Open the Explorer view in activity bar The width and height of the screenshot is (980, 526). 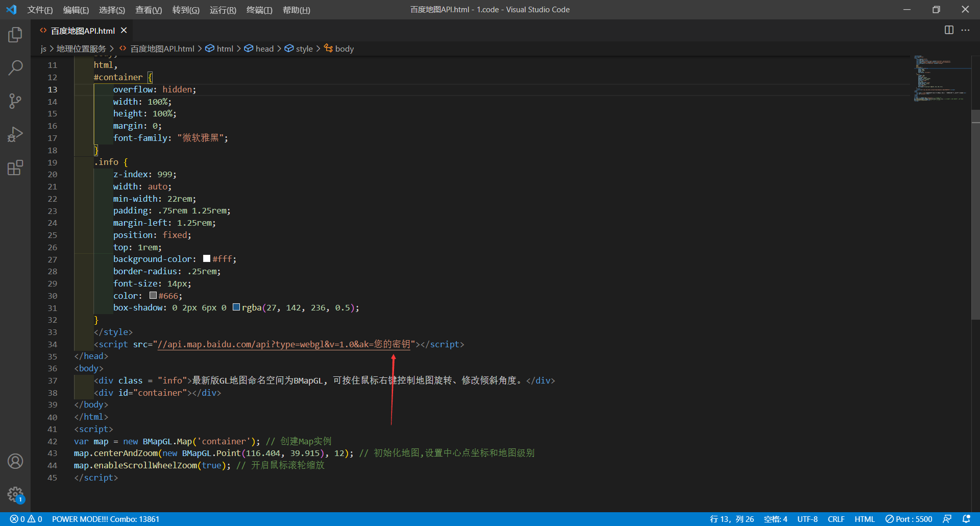(15, 35)
